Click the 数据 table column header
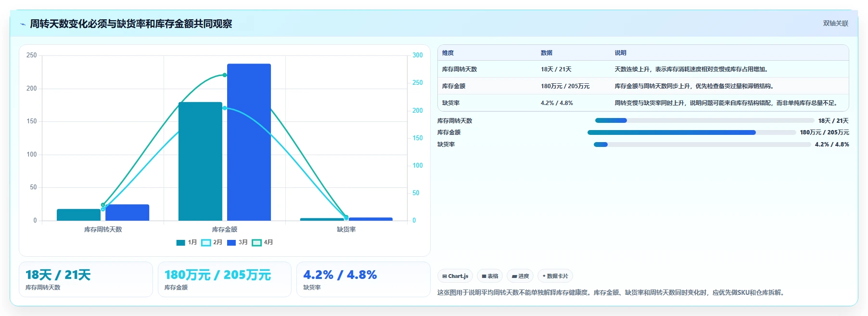Screen dimensions: 868x316 [547, 53]
